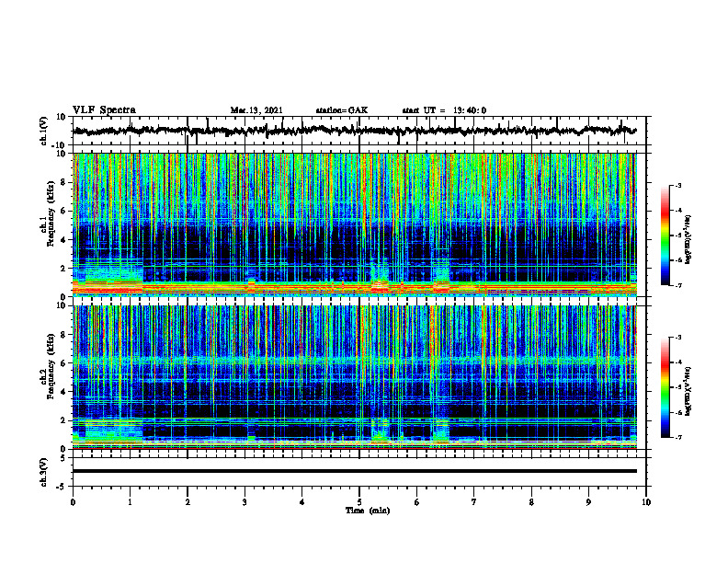This screenshot has height=563, width=728.
Task: Click the "-7" label below the ch.2 color bar
Action: 678,437
